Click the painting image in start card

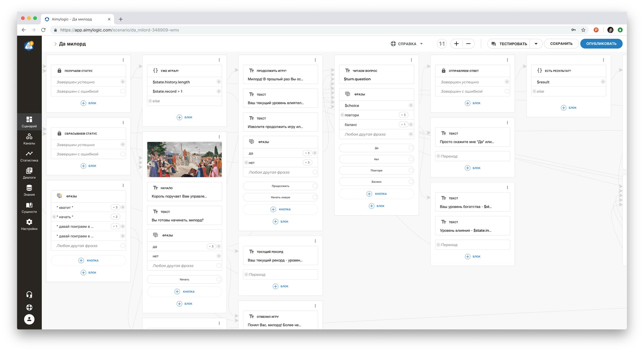point(184,160)
